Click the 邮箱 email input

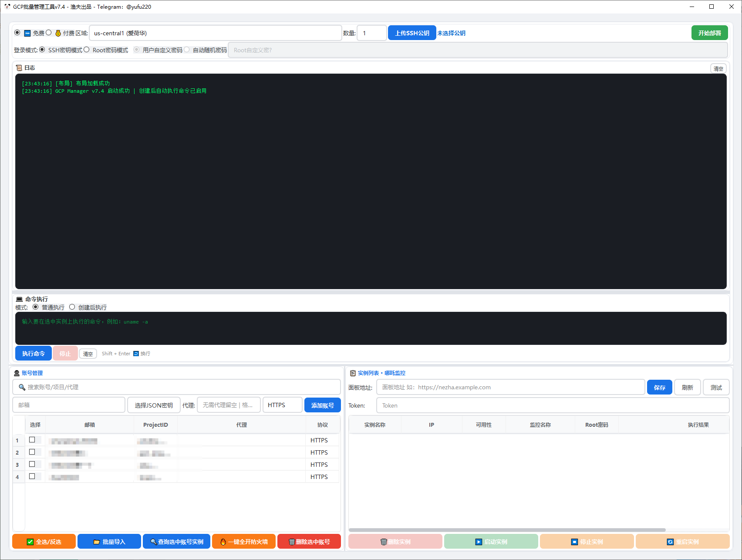(69, 405)
